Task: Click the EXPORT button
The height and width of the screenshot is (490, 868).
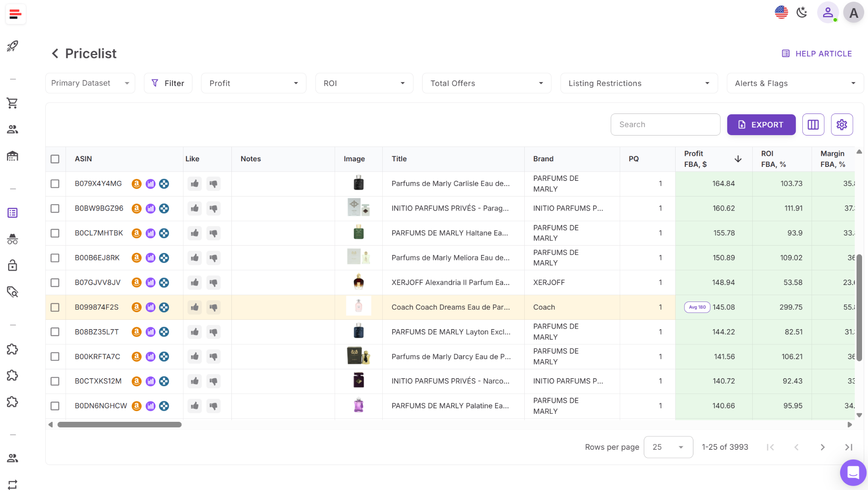Action: [x=761, y=125]
